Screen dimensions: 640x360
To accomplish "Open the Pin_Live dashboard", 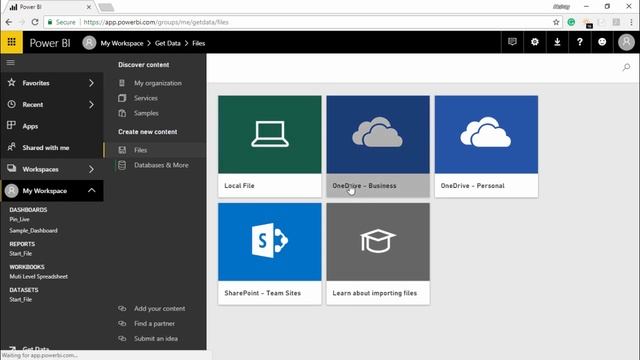I will pos(19,220).
